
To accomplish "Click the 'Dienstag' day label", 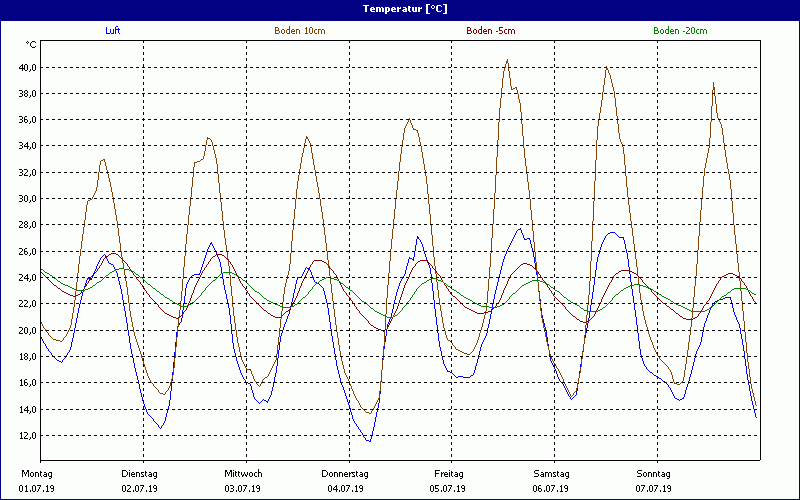I will point(139,474).
